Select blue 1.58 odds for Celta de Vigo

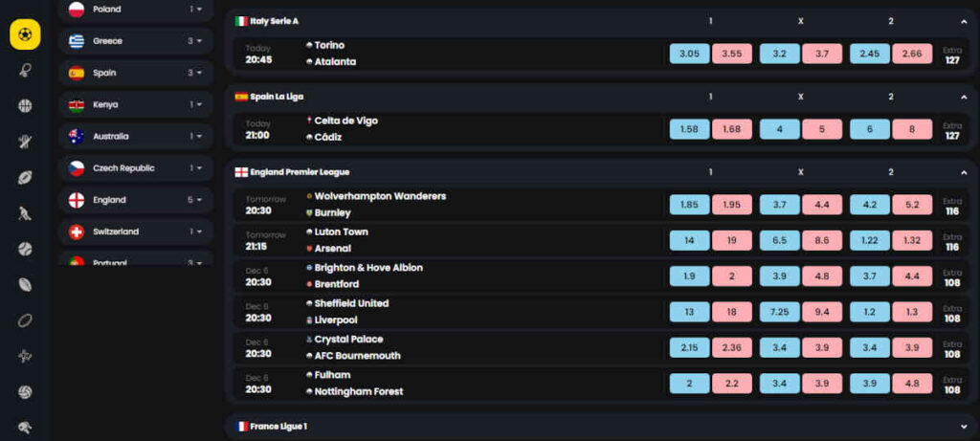(689, 129)
